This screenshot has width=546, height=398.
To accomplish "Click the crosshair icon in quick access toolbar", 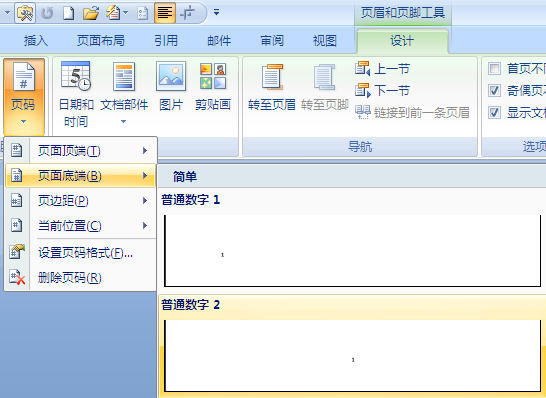I will click(x=188, y=14).
